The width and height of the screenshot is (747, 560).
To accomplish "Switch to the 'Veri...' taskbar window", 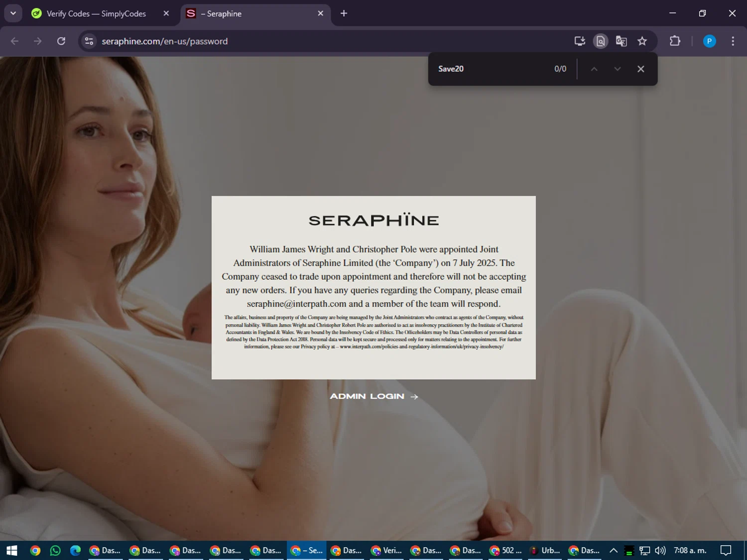I will [386, 550].
